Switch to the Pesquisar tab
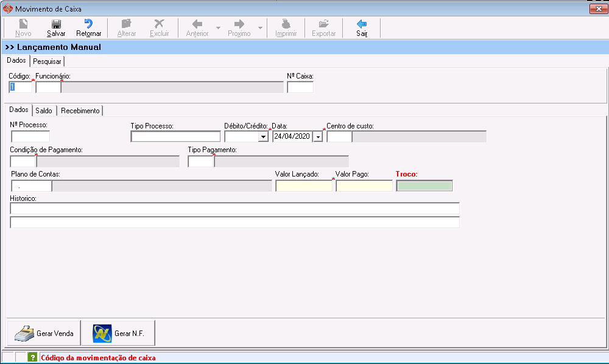609x364 pixels. click(x=47, y=61)
